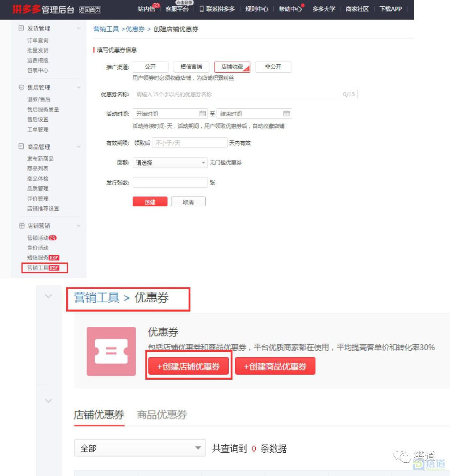Image resolution: width=450 pixels, height=476 pixels.
Task: Click the sidebar chevron above 店铺优惠券 tab
Action: (x=48, y=401)
